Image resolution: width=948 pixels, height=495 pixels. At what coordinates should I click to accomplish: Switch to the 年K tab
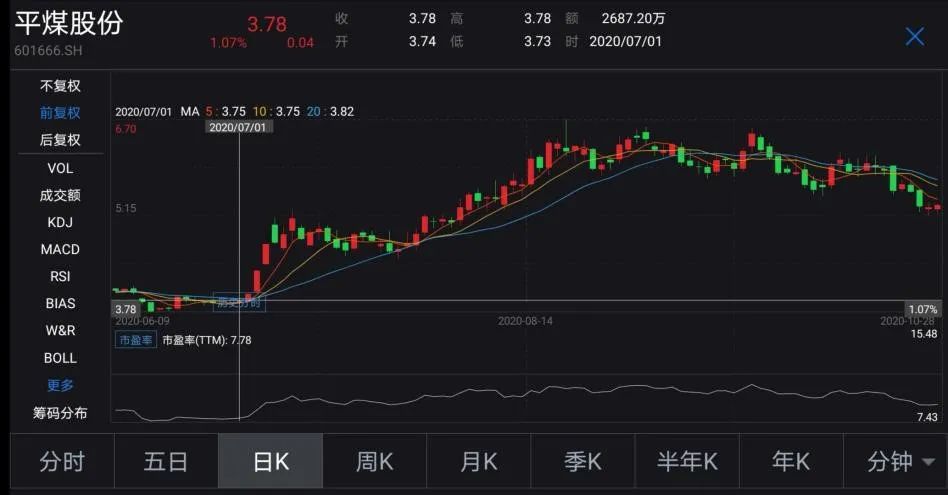791,461
